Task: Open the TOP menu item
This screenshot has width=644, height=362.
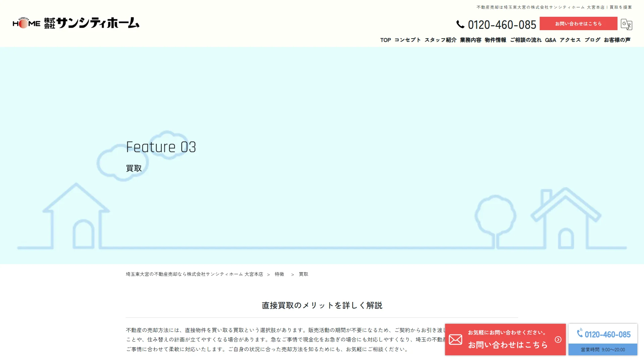Action: click(x=385, y=40)
